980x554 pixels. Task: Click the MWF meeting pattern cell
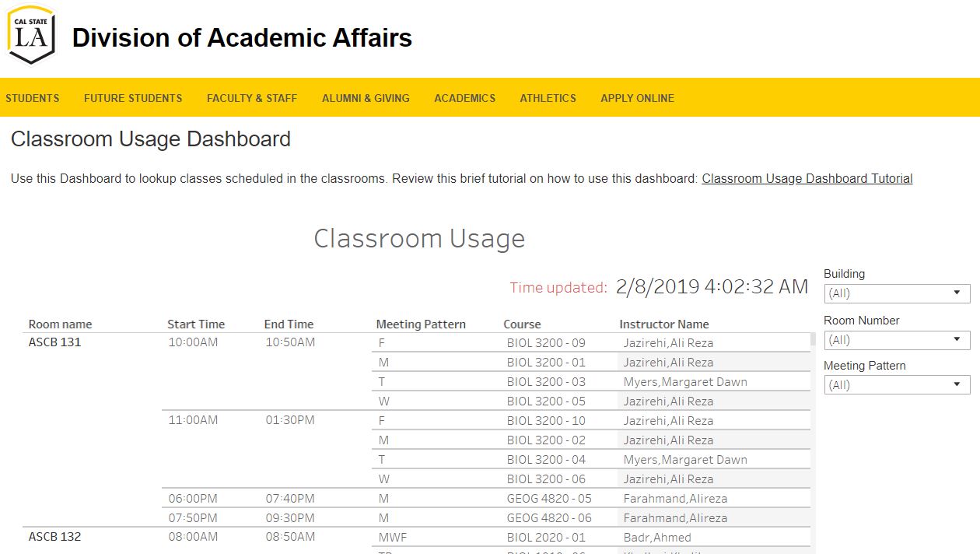[x=393, y=537]
